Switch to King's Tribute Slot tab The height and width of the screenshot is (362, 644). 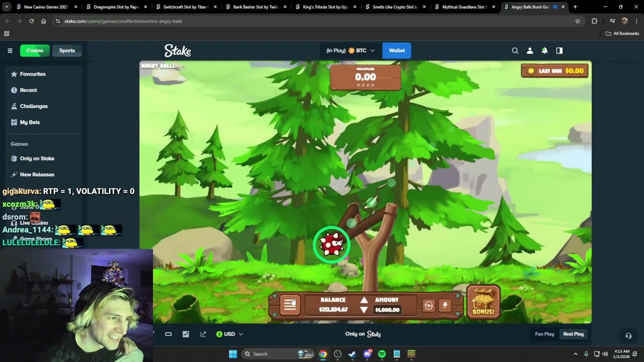(326, 7)
